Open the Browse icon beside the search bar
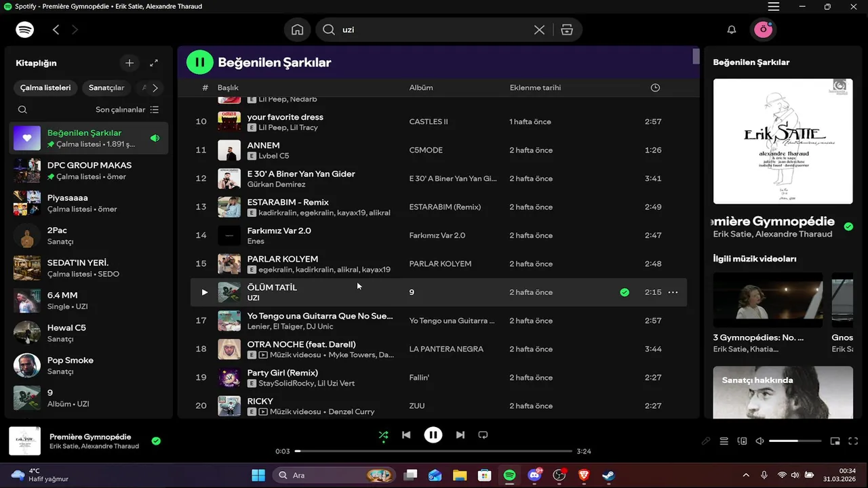 [567, 30]
